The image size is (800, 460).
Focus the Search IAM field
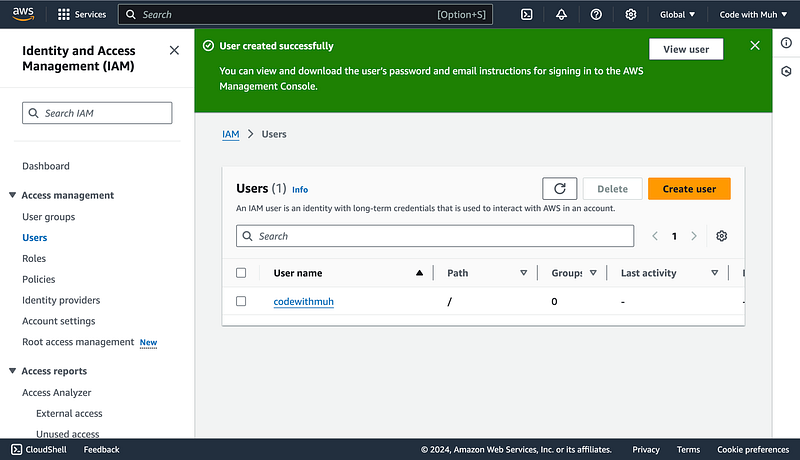point(97,113)
